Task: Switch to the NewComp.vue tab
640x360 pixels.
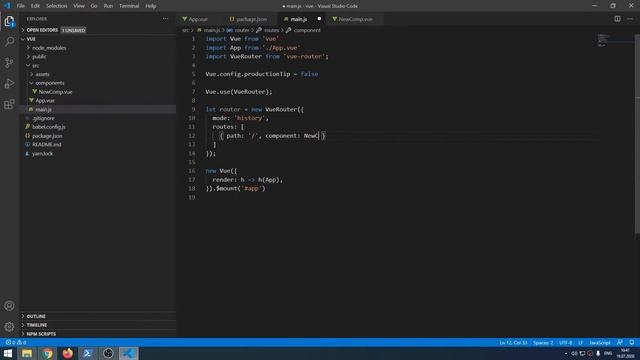Action: point(355,19)
